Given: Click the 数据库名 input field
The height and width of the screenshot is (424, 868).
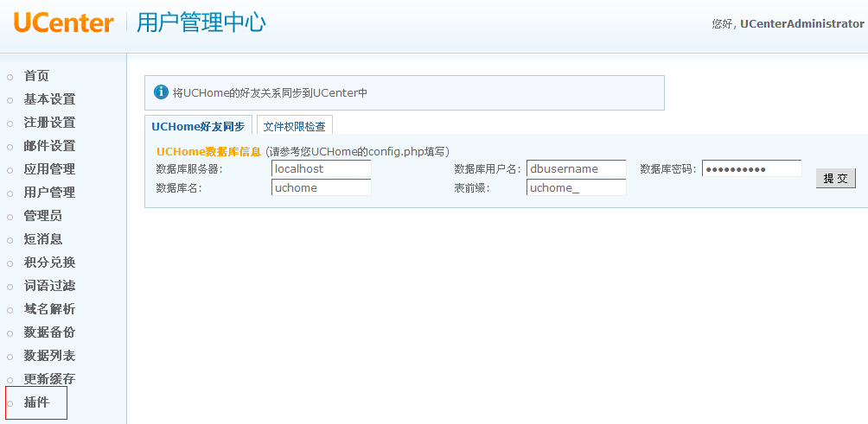Looking at the screenshot, I should [x=321, y=187].
